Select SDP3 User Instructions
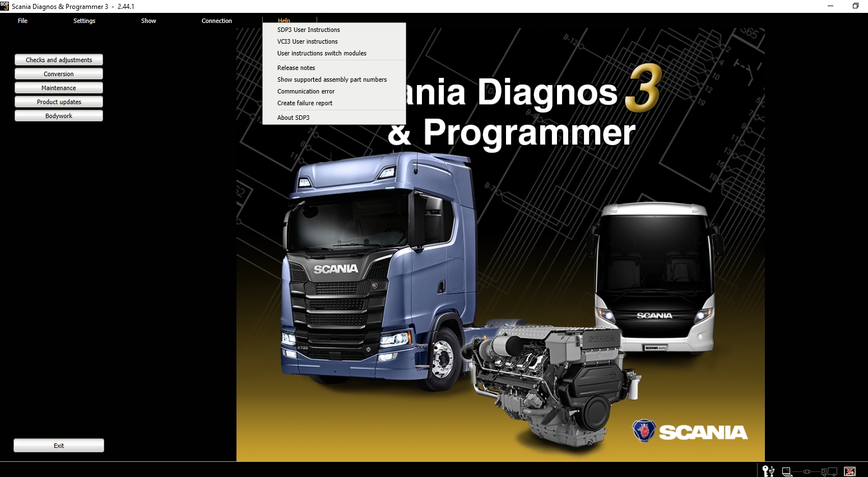Screen dimensions: 868x477 [308, 30]
